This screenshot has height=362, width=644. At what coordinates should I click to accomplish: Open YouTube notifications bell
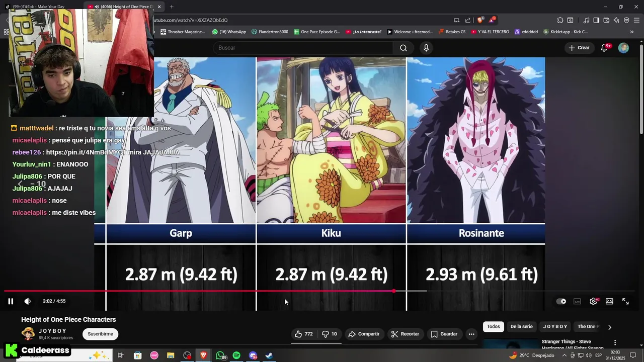605,48
